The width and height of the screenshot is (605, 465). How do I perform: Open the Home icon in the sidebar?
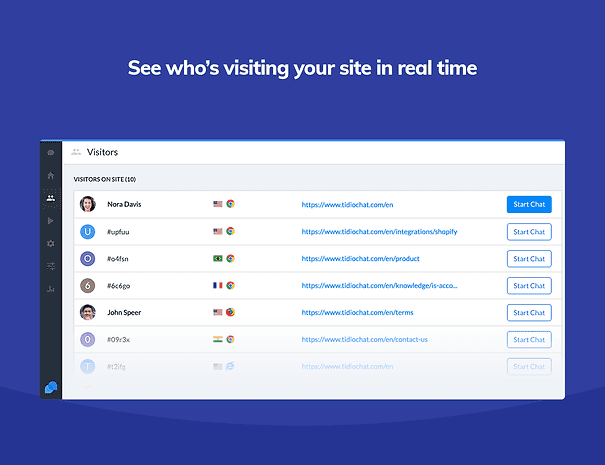[x=50, y=175]
